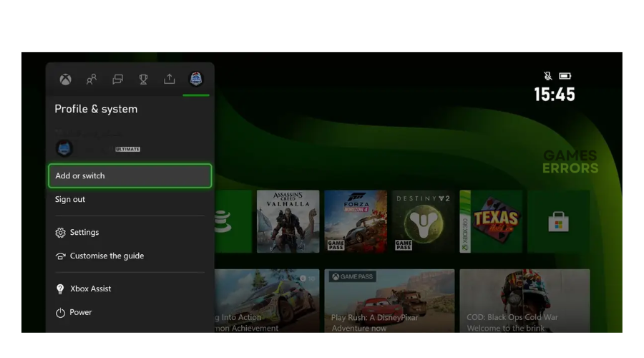
Task: Click the muted microphone status icon
Action: click(547, 76)
